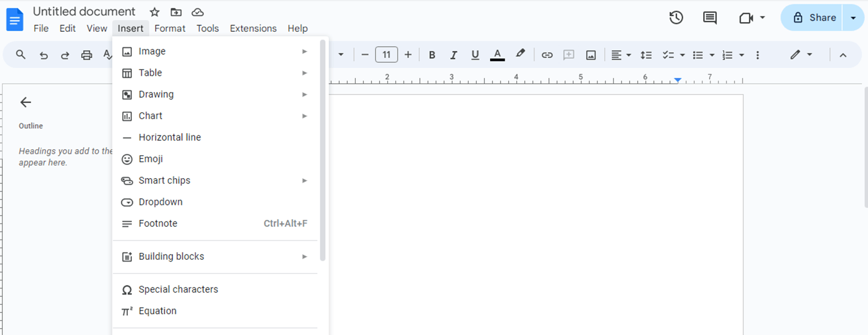This screenshot has height=335, width=868.
Task: Start a video call with Meet
Action: click(747, 18)
